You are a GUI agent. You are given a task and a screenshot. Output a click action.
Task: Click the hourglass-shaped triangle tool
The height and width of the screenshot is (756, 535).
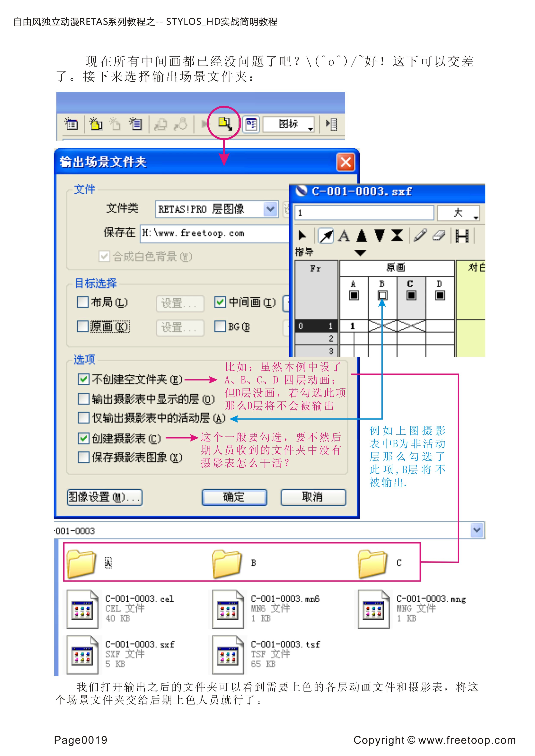[x=397, y=236]
